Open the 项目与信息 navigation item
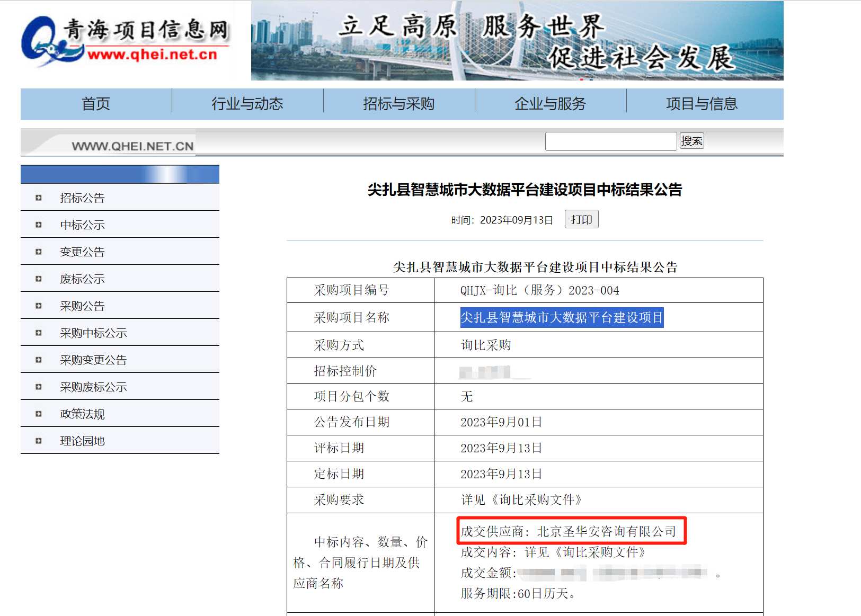The width and height of the screenshot is (861, 616). point(702,104)
